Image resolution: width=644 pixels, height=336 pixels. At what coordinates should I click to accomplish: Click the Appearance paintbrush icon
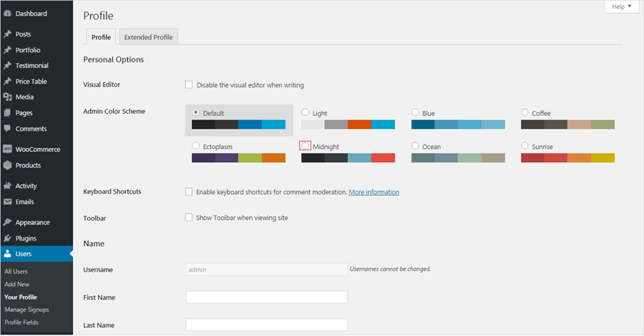(7, 222)
